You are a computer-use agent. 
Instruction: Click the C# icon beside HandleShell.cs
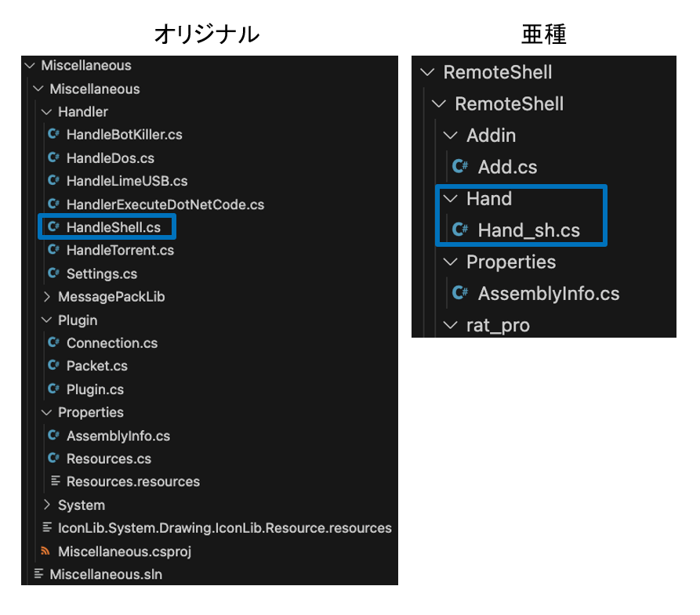(x=53, y=226)
